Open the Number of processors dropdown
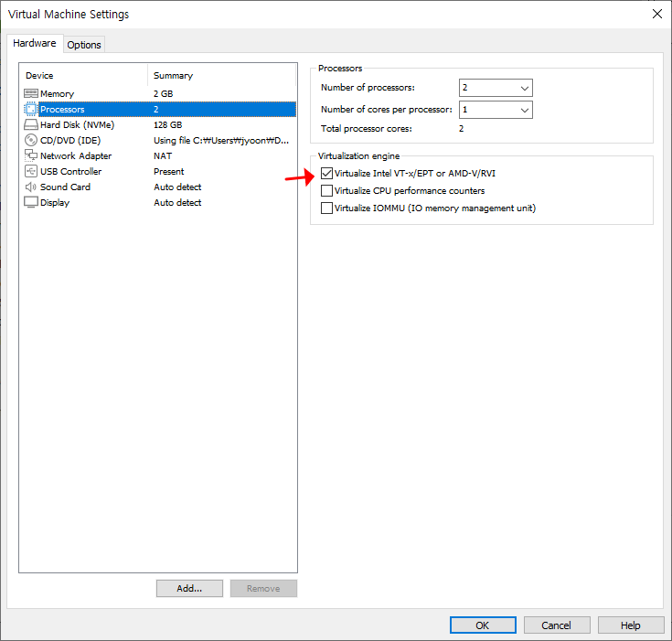Screen dimensions: 672x641 point(496,88)
